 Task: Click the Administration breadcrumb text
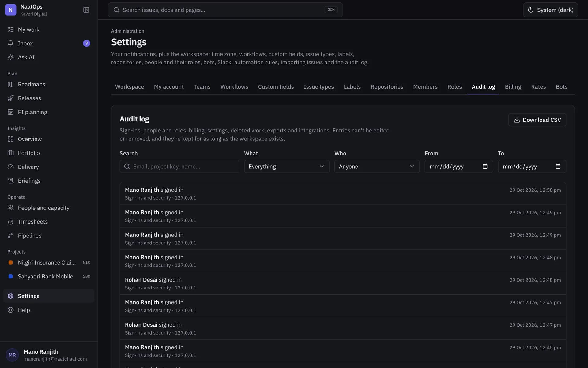click(127, 31)
